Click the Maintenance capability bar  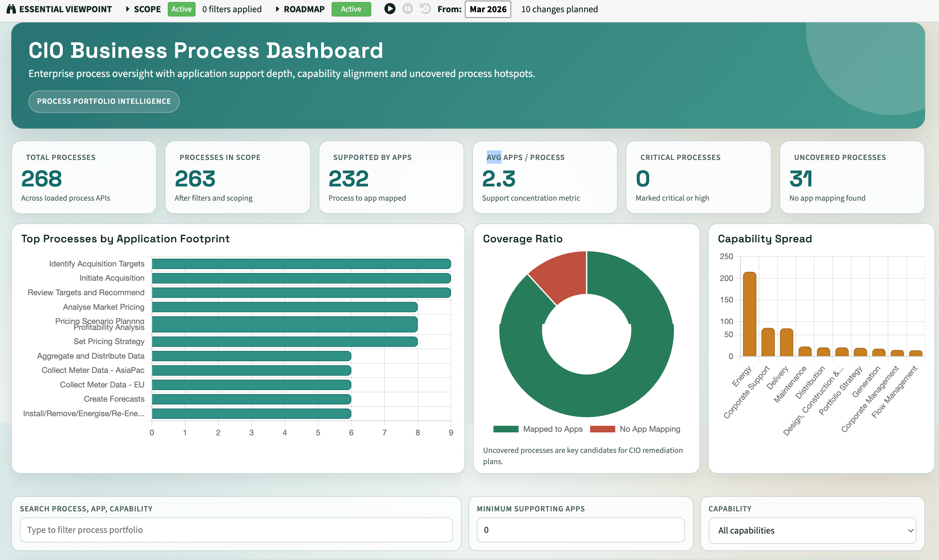click(x=805, y=351)
